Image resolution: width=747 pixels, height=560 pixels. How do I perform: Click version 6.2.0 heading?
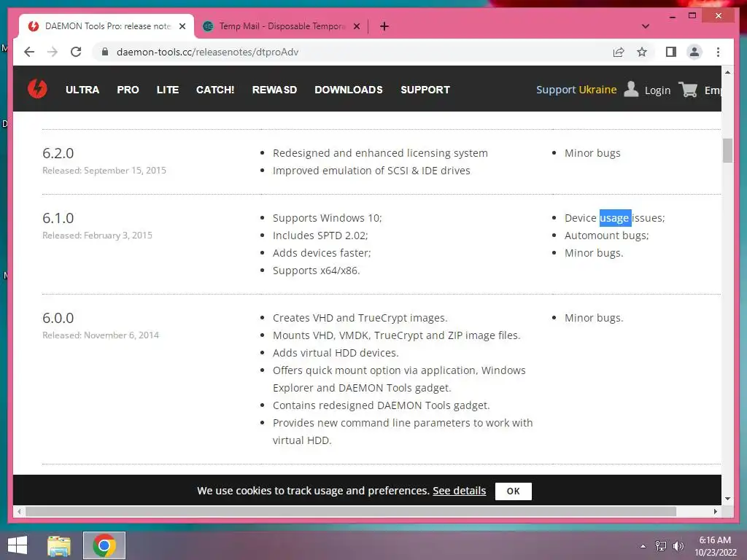tap(58, 153)
